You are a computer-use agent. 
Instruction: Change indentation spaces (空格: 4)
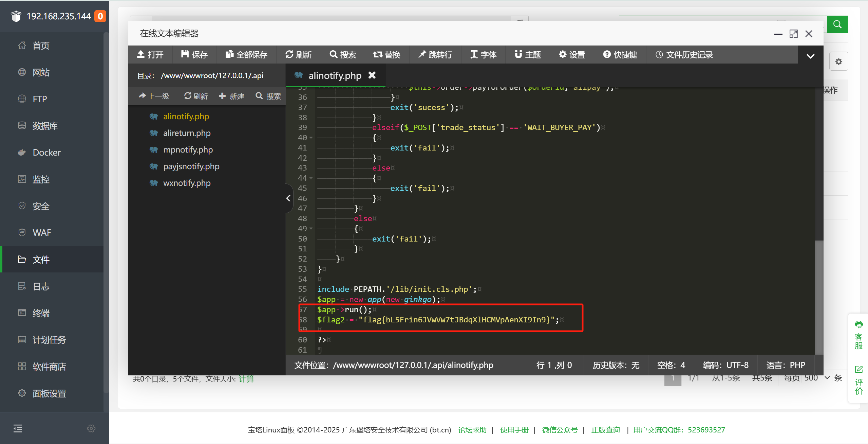point(671,365)
